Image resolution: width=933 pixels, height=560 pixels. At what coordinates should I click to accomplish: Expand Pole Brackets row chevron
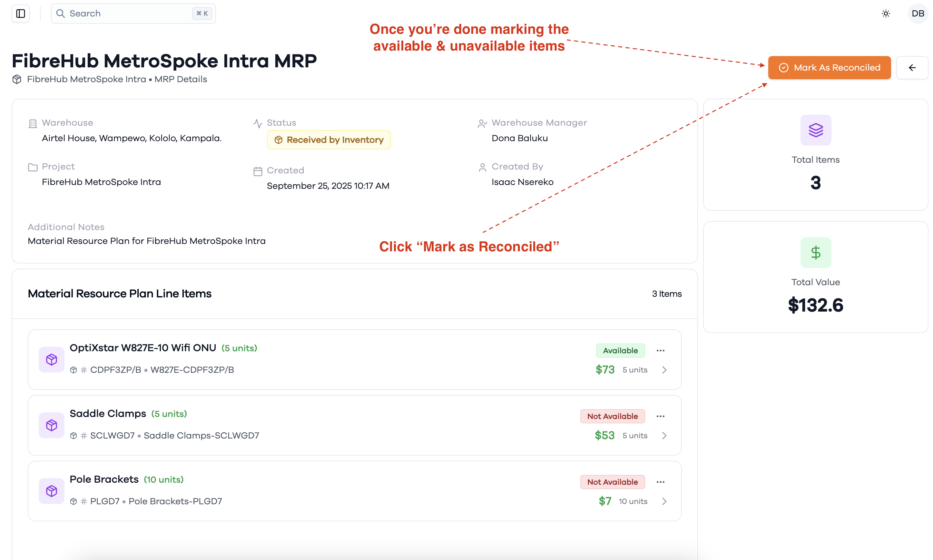(x=664, y=501)
